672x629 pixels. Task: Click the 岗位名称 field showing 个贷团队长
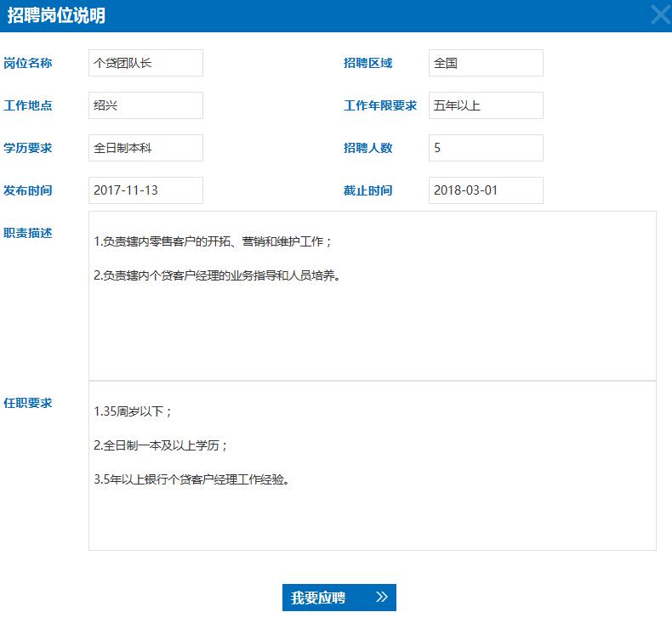tap(145, 63)
